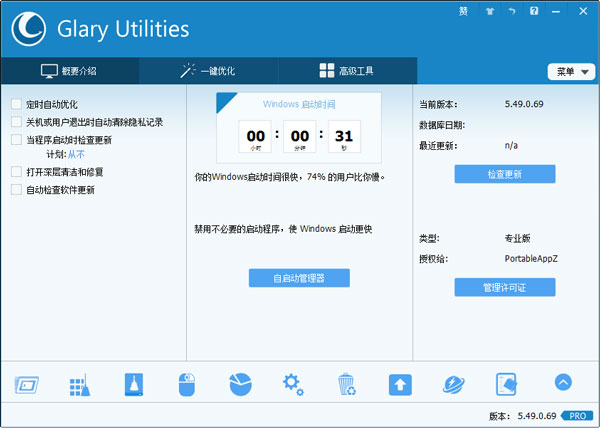
Task: Switch to the 一键优化 tab
Action: pos(209,71)
